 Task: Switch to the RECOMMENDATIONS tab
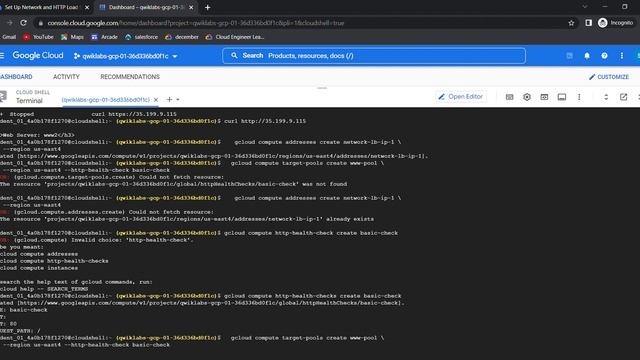[x=130, y=77]
